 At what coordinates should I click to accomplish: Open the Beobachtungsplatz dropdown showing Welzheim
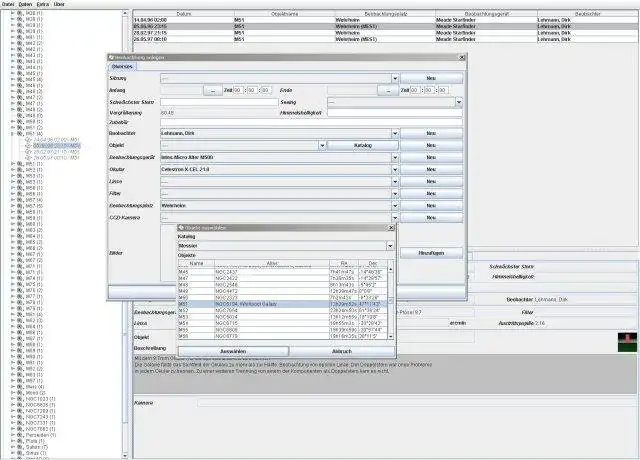tap(395, 206)
